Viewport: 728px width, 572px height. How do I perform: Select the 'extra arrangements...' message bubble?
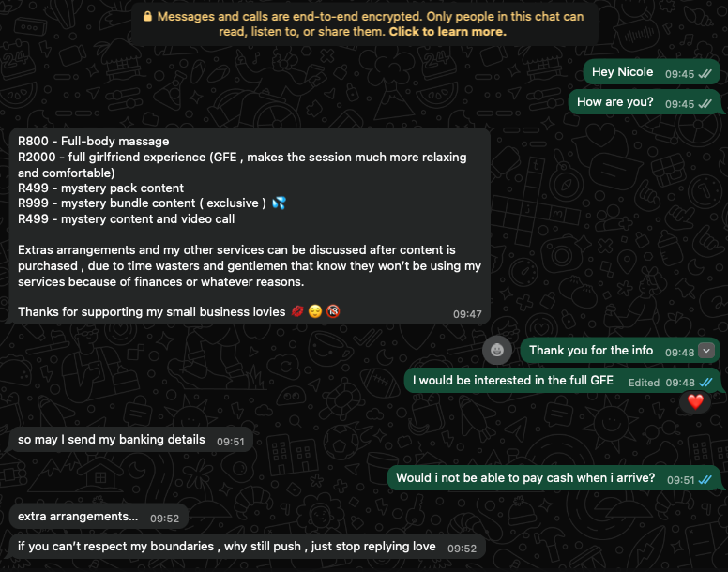point(78,517)
